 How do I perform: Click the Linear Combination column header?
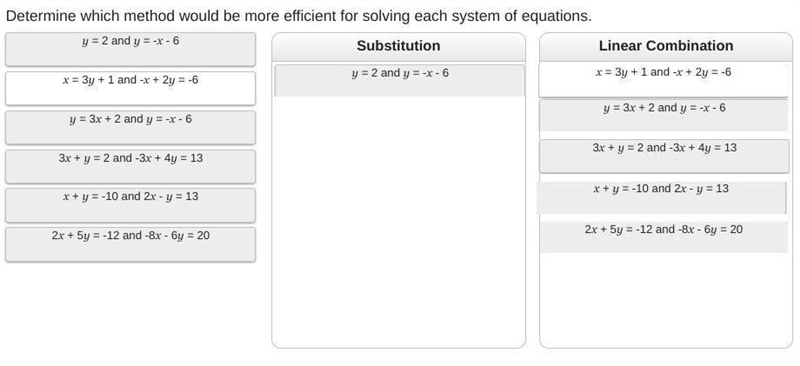666,46
